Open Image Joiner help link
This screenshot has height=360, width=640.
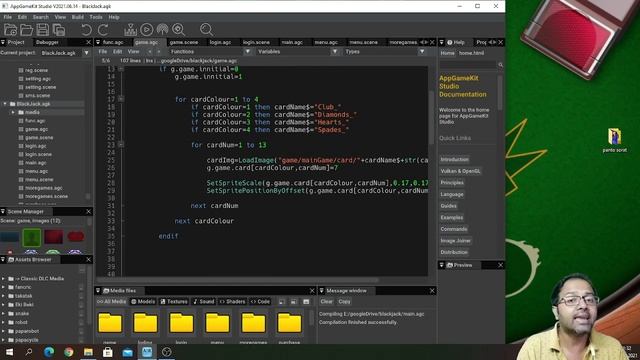[456, 241]
